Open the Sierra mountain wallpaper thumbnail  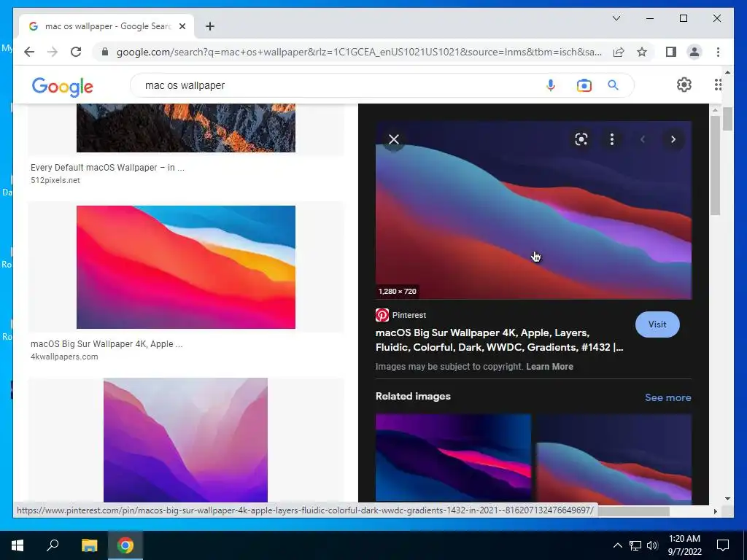click(x=186, y=128)
